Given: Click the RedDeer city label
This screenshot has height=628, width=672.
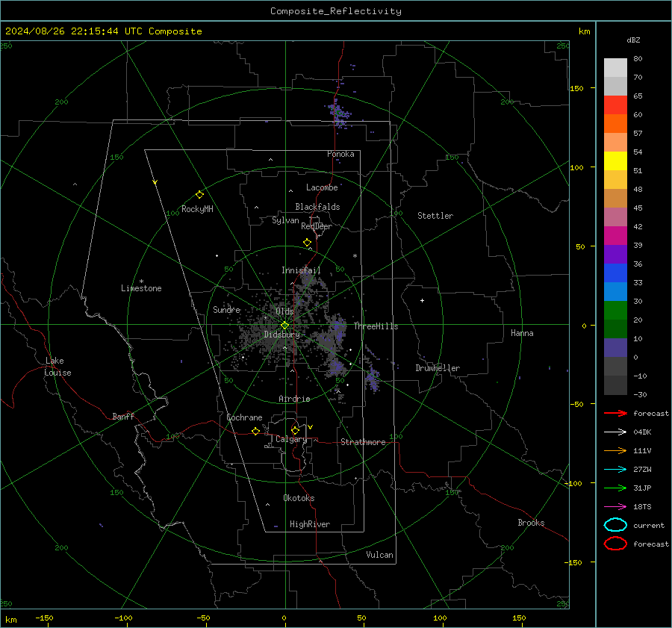Looking at the screenshot, I should click(x=317, y=226).
